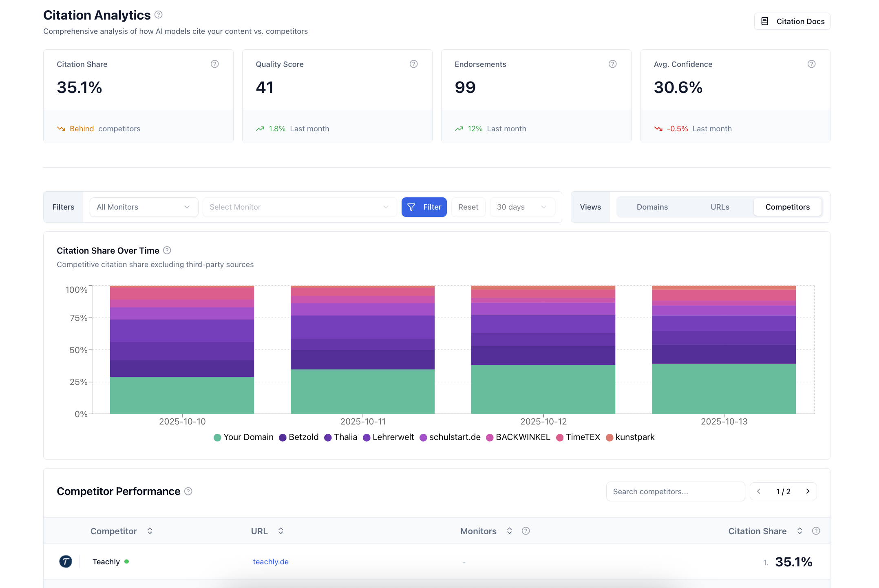Click the Citation Share Over Time help icon
Screen dimensions: 879x588
(167, 250)
